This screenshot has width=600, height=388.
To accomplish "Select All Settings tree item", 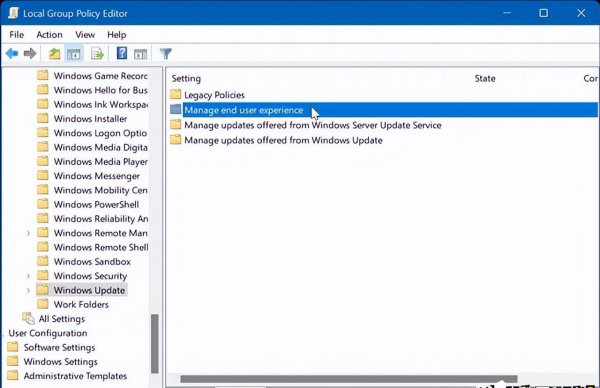I will [62, 319].
